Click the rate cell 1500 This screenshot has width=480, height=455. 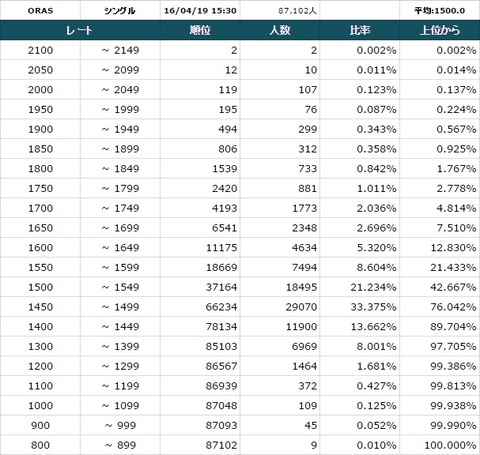(40, 287)
